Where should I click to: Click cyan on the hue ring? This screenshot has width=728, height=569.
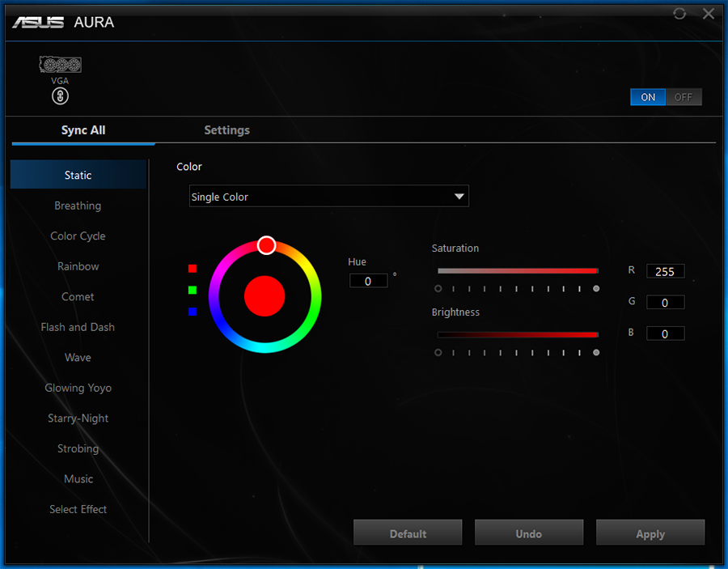265,347
